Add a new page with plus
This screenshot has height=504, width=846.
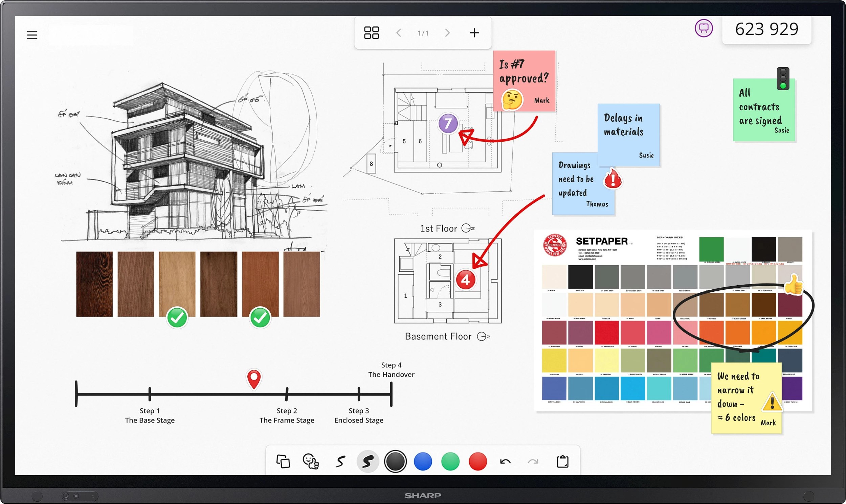pos(474,33)
